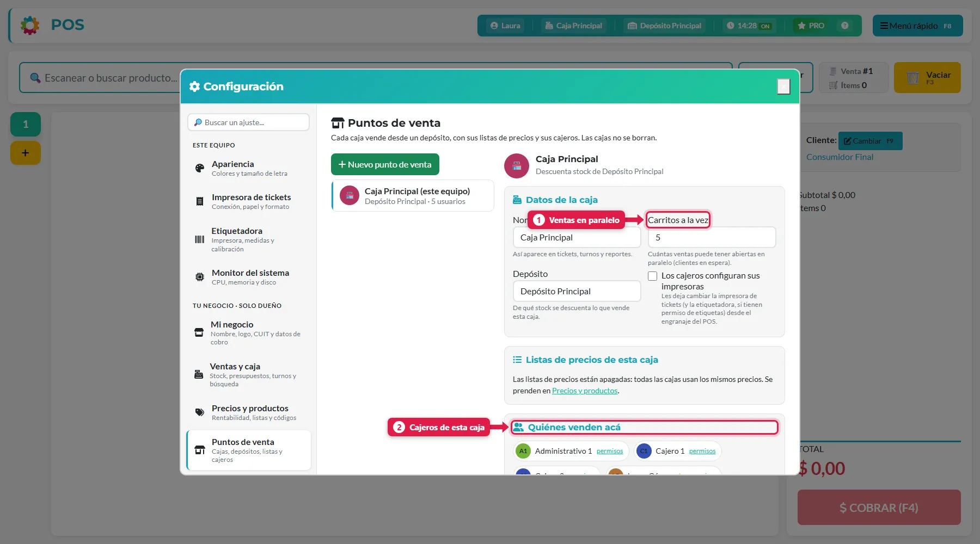
Task: Open the Depósito Principal dropdown
Action: (577, 292)
